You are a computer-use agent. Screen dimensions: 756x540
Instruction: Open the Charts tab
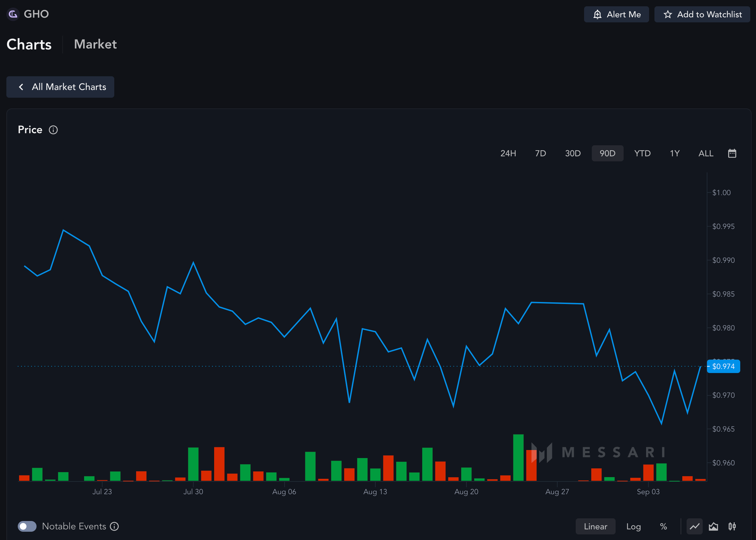pyautogui.click(x=29, y=44)
